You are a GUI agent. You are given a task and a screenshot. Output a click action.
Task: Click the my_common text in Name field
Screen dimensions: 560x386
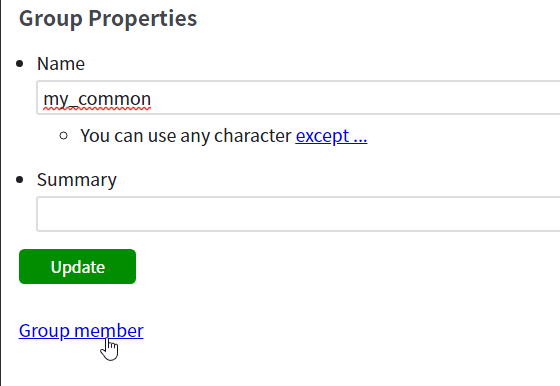(97, 99)
